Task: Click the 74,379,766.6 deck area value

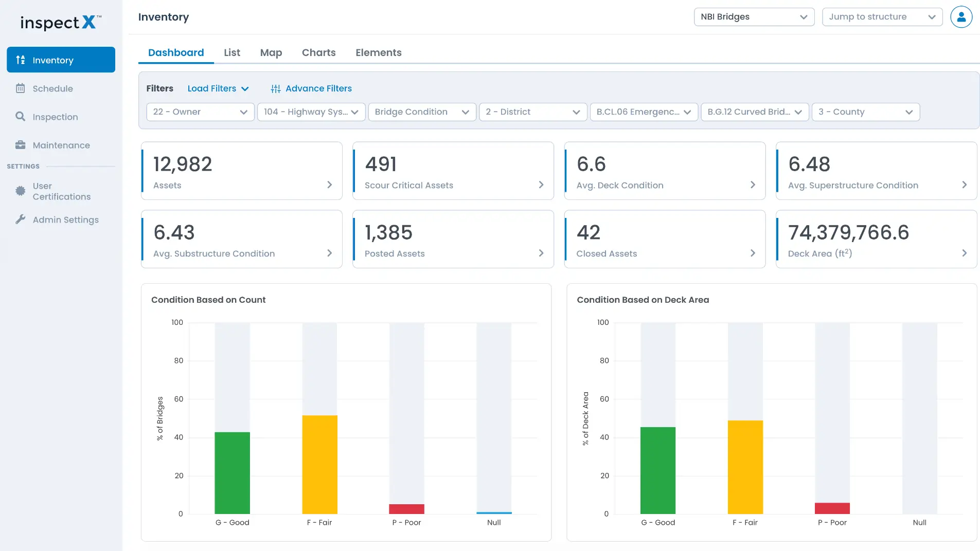Action: (849, 233)
